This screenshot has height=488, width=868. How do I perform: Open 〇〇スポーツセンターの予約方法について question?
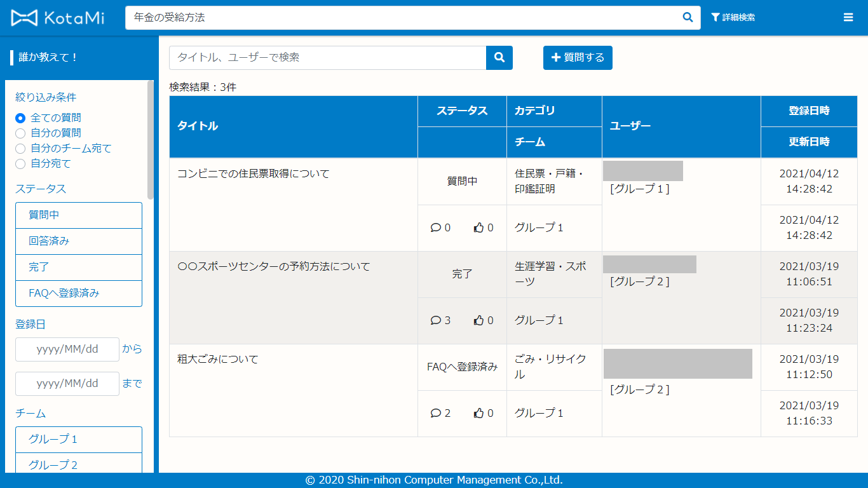(274, 266)
